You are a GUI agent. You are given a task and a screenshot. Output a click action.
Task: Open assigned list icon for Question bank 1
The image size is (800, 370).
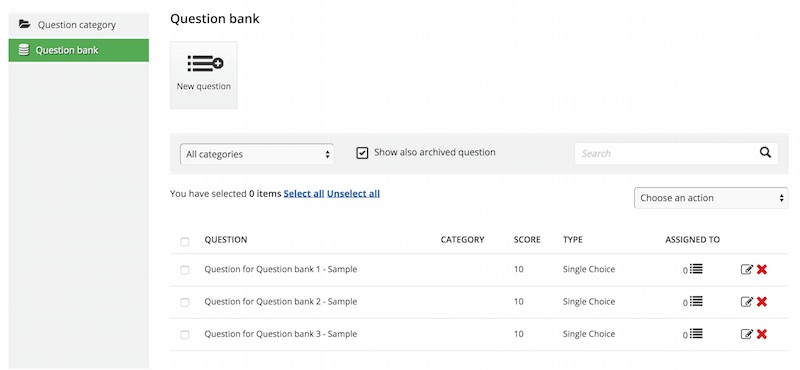point(696,268)
